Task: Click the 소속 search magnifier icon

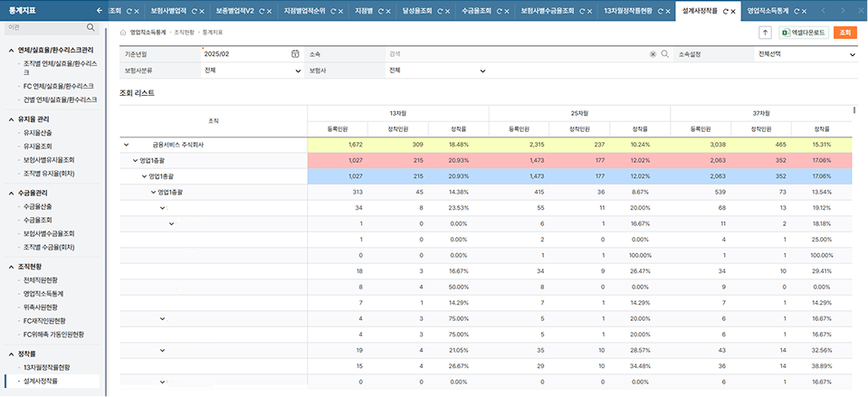Action: click(x=665, y=54)
